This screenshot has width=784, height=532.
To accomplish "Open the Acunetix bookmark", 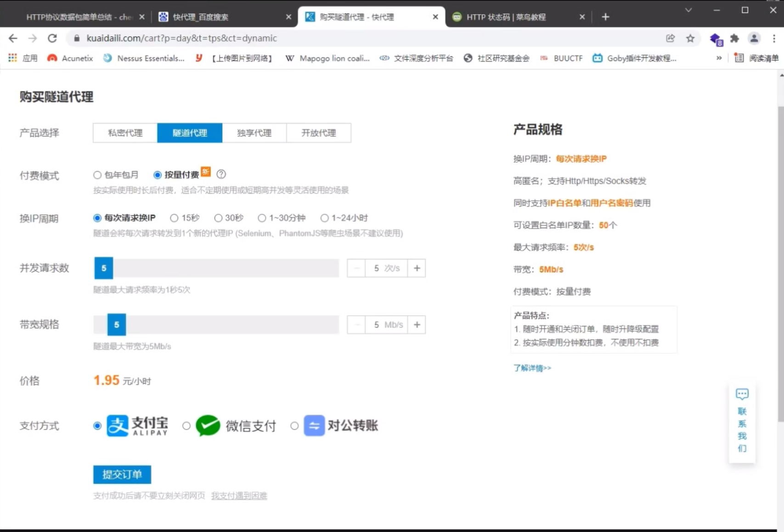I will pyautogui.click(x=70, y=58).
